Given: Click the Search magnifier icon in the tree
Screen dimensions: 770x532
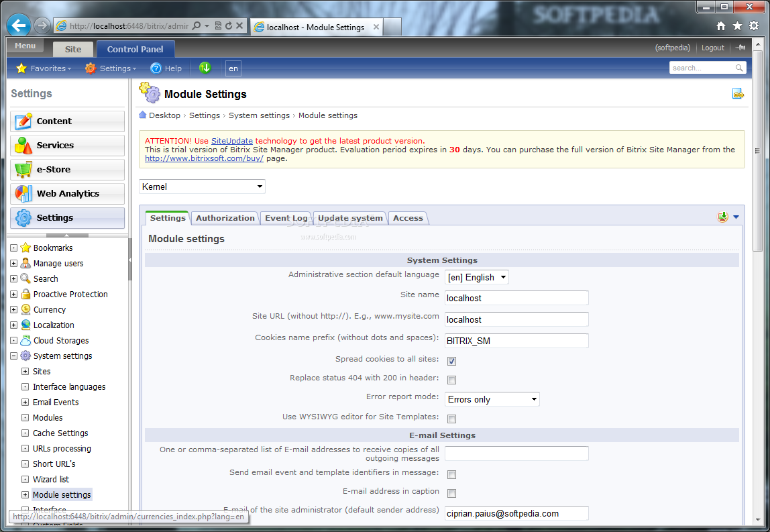Looking at the screenshot, I should tap(25, 278).
